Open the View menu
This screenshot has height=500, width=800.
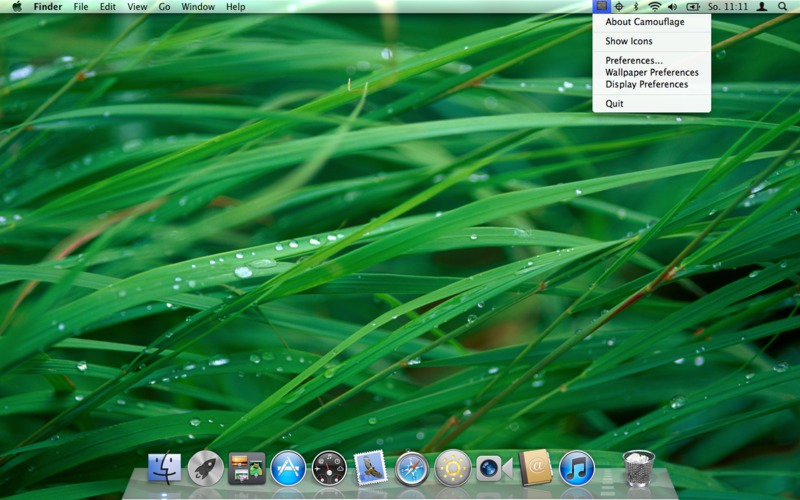pos(137,7)
